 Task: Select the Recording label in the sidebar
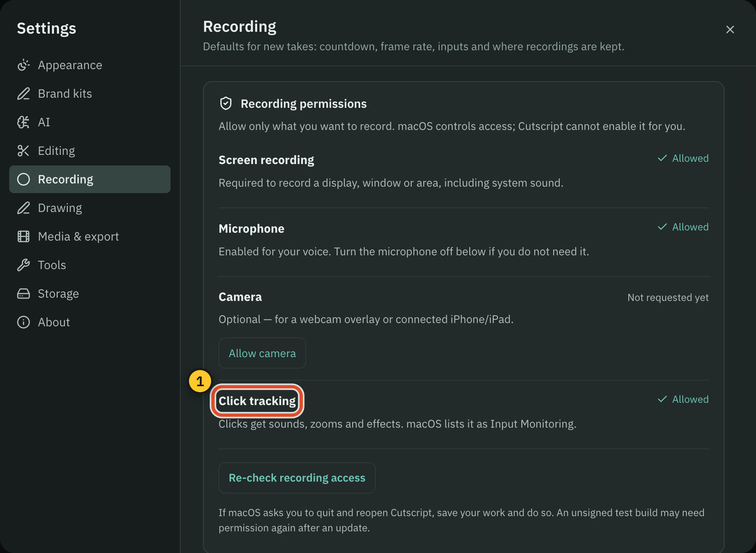point(66,179)
